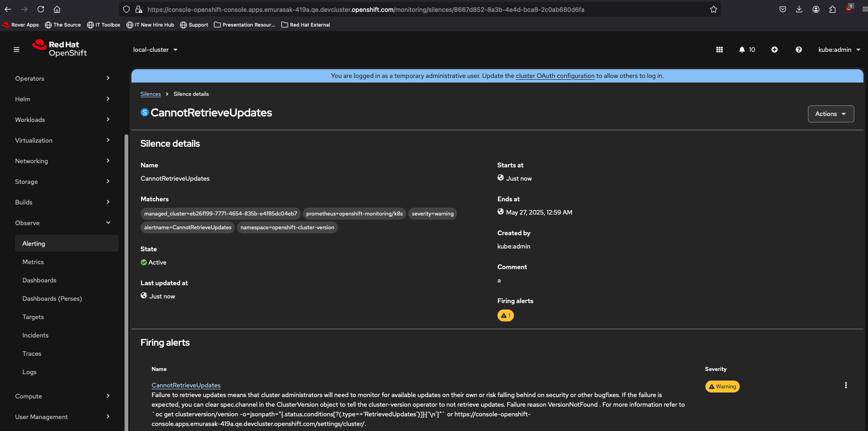
Task: Click the quick create plus icon
Action: pos(775,50)
